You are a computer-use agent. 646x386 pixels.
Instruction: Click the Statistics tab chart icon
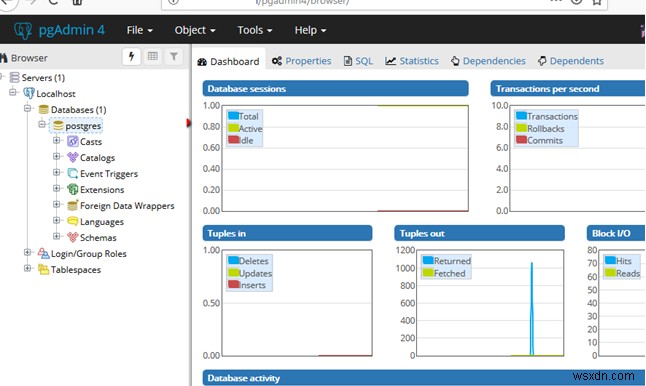click(x=391, y=61)
